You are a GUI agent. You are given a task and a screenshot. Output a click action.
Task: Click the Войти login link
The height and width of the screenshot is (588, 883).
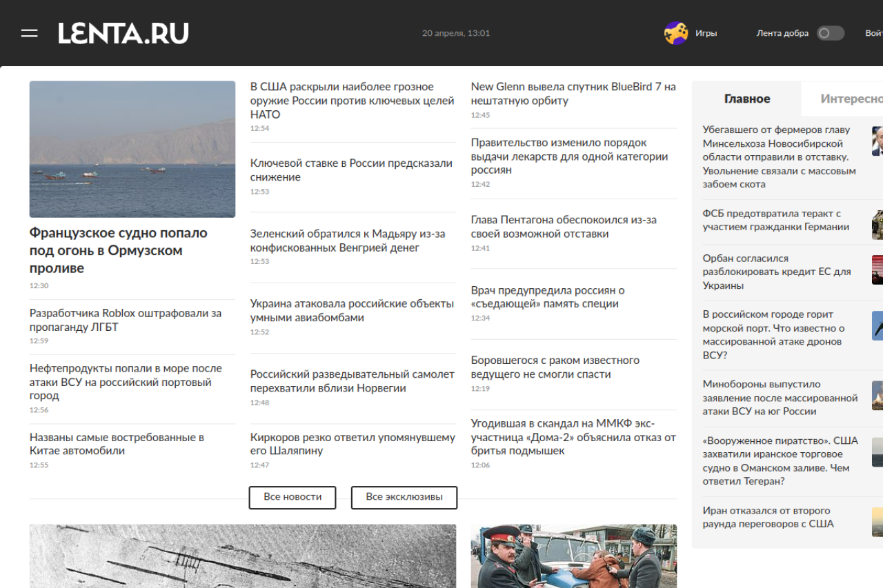[x=873, y=33]
